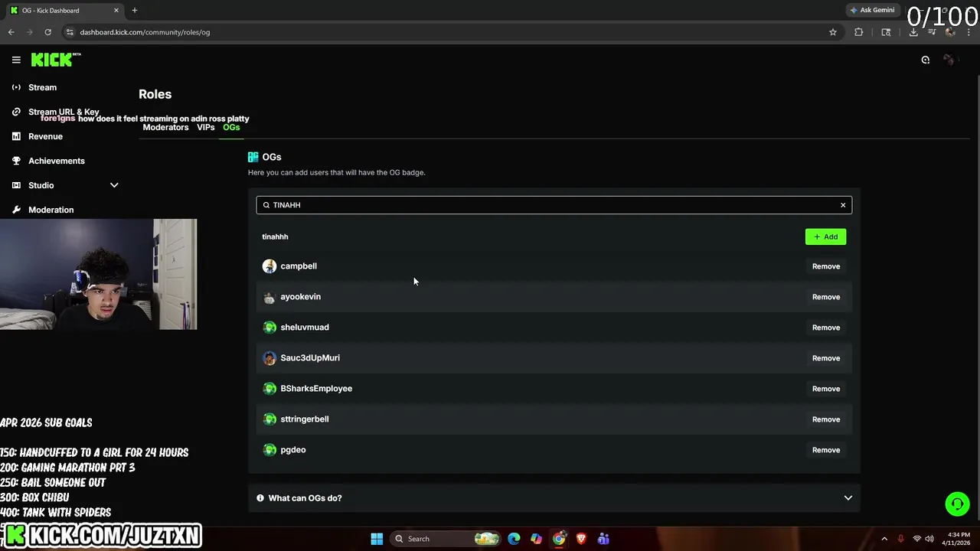Click Ask Gemini in the browser
The image size is (980, 551).
click(872, 10)
